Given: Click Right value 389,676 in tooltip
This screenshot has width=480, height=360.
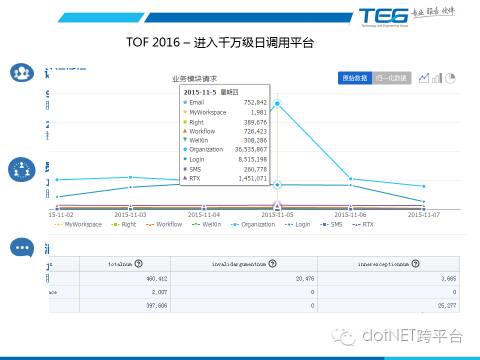Looking at the screenshot, I should click(255, 122).
